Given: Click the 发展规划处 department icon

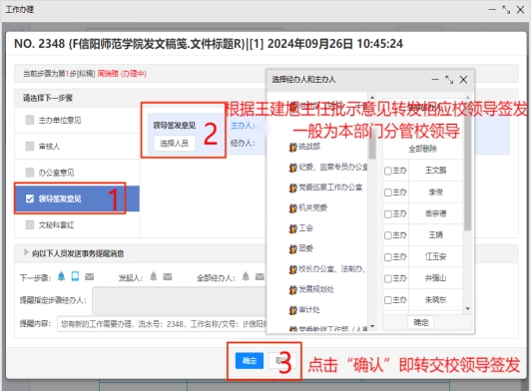Looking at the screenshot, I should tap(292, 289).
